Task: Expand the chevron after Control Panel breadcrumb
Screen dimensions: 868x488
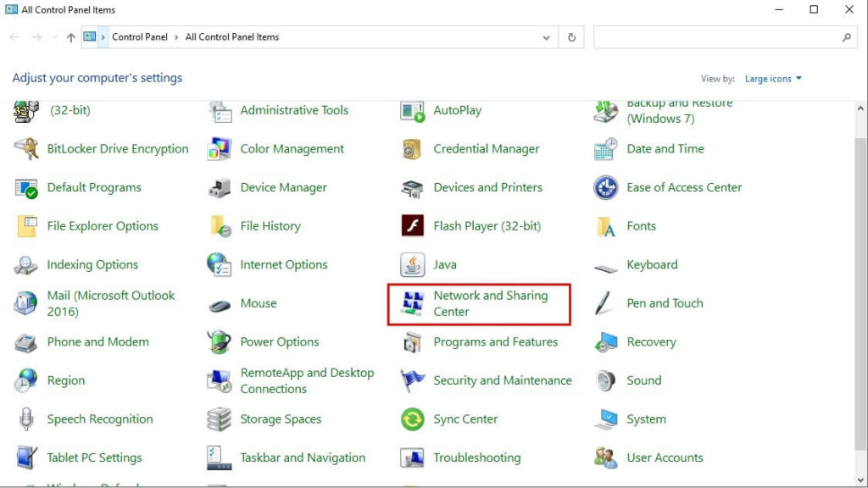Action: pyautogui.click(x=176, y=37)
